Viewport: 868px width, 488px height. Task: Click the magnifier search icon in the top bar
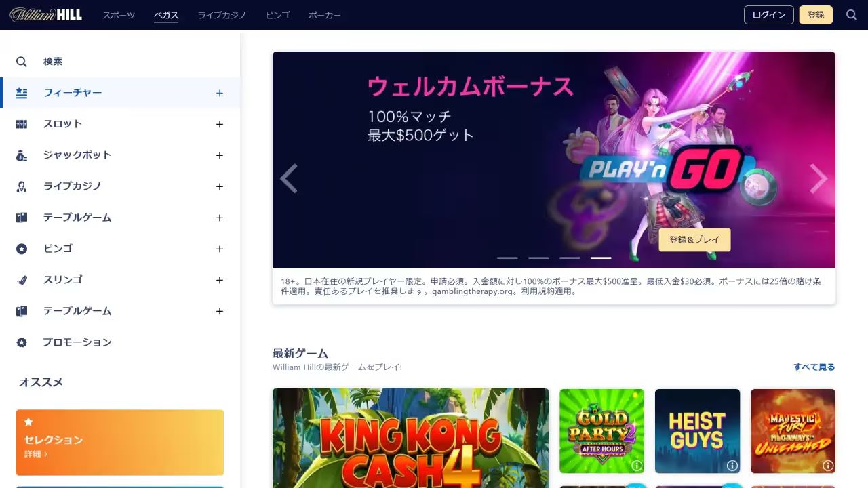pyautogui.click(x=851, y=14)
